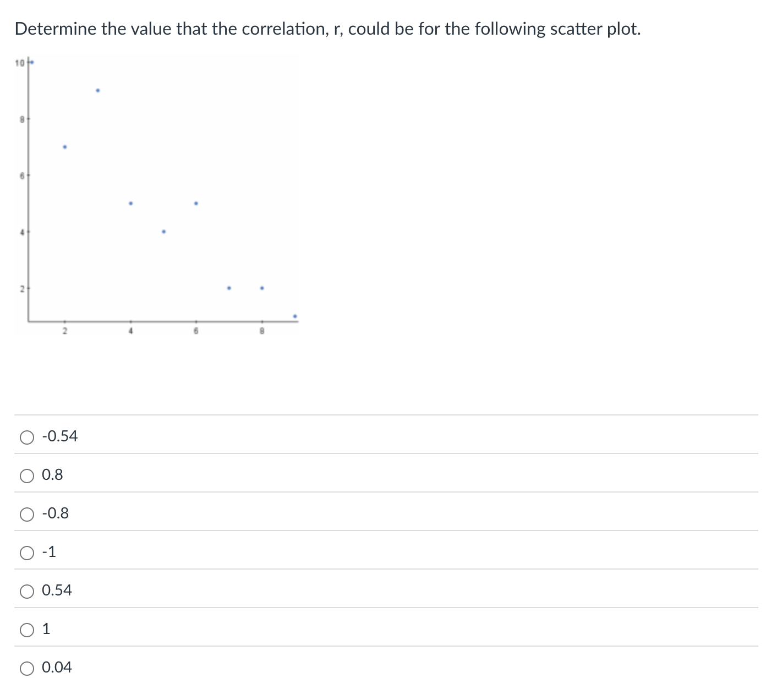777x700 pixels.
Task: Select the 0.54 answer option
Action: click(26, 591)
